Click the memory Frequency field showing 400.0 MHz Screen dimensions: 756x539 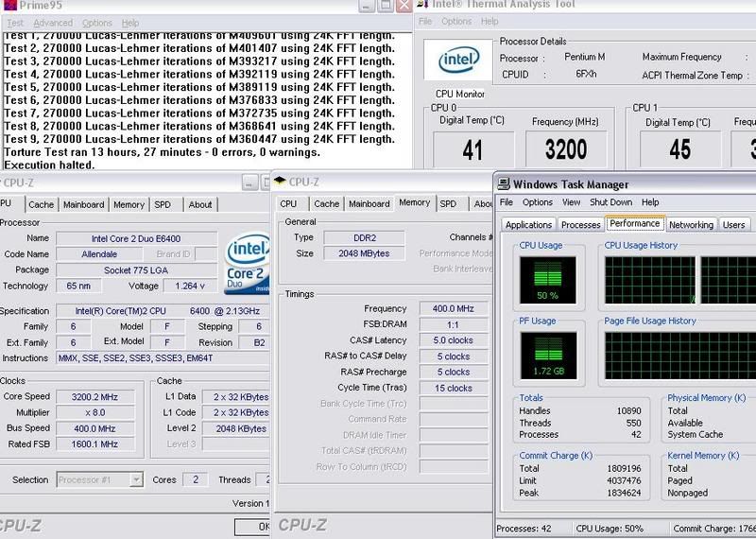[x=454, y=308]
